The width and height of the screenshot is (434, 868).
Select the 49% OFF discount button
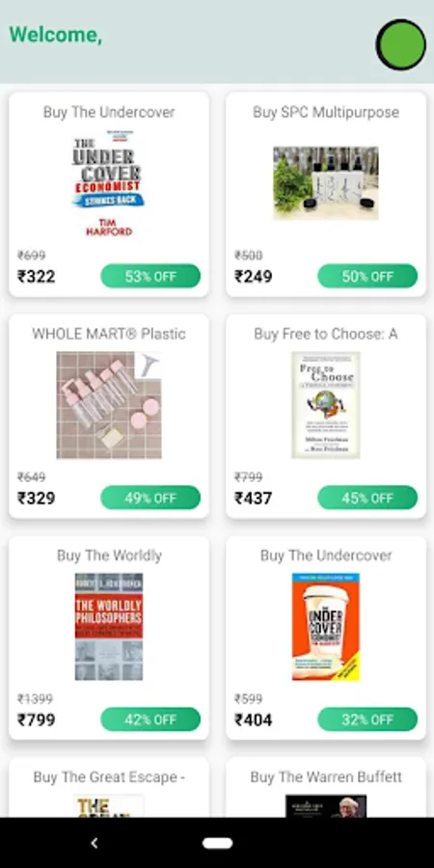150,498
